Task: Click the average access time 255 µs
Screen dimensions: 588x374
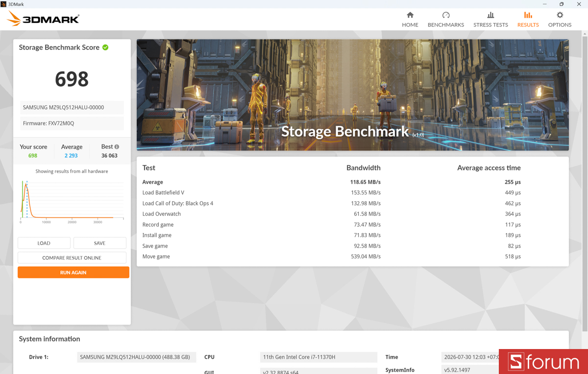Action: [513, 182]
